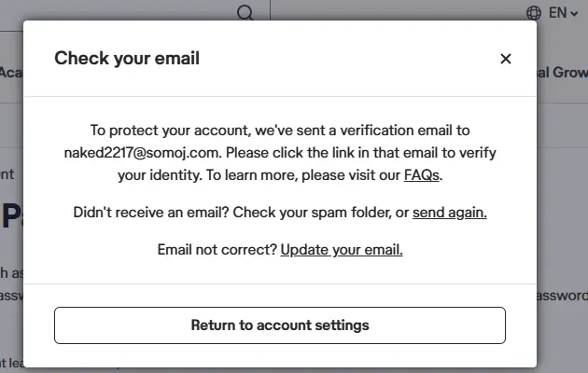
Task: Expand the chevron beside EN
Action: 574,14
